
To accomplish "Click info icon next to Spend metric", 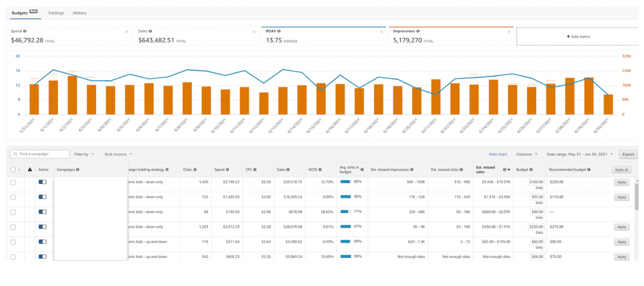I will click(25, 31).
